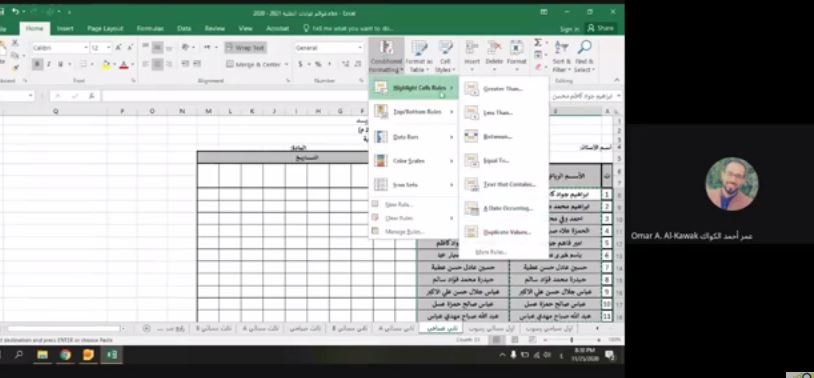Select the Data Bars menu icon

click(x=381, y=137)
